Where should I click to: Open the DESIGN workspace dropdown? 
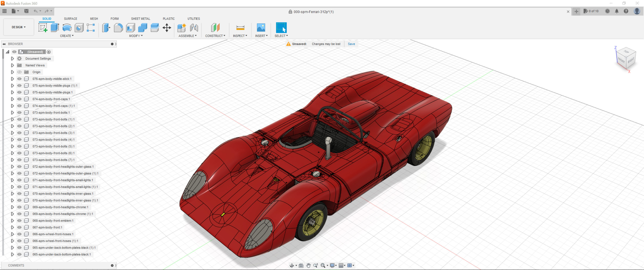click(x=19, y=27)
